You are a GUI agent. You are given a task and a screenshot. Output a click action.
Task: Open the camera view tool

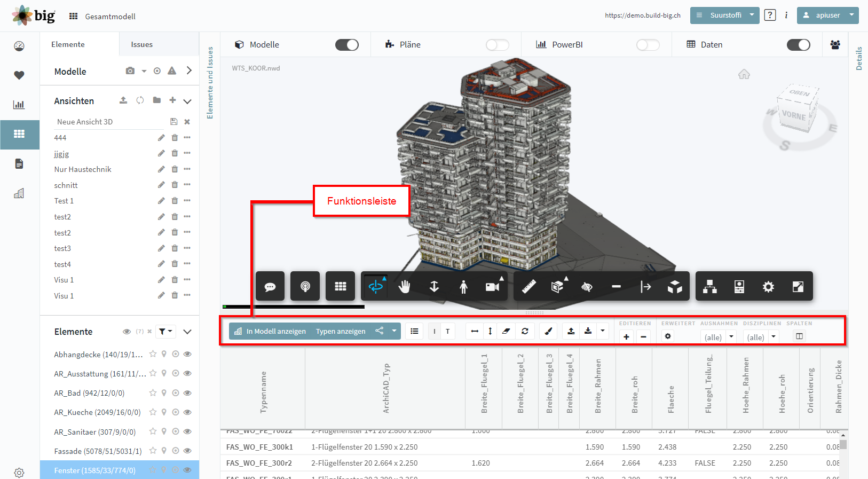[493, 287]
